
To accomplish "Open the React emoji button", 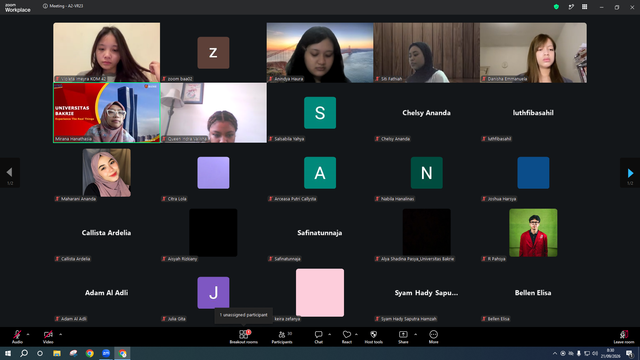I will click(x=347, y=337).
